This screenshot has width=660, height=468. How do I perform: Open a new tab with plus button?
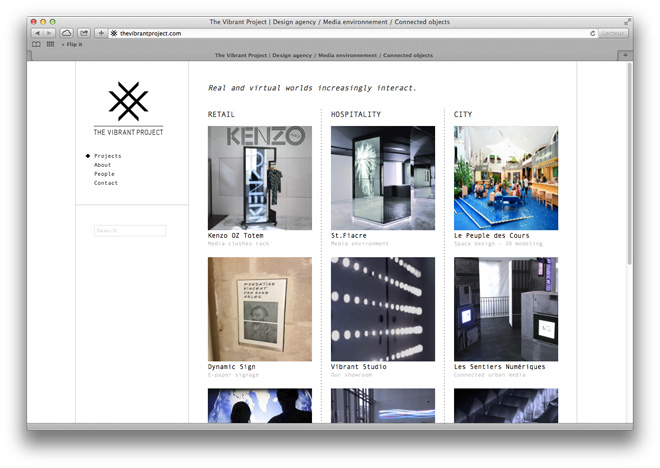point(625,55)
